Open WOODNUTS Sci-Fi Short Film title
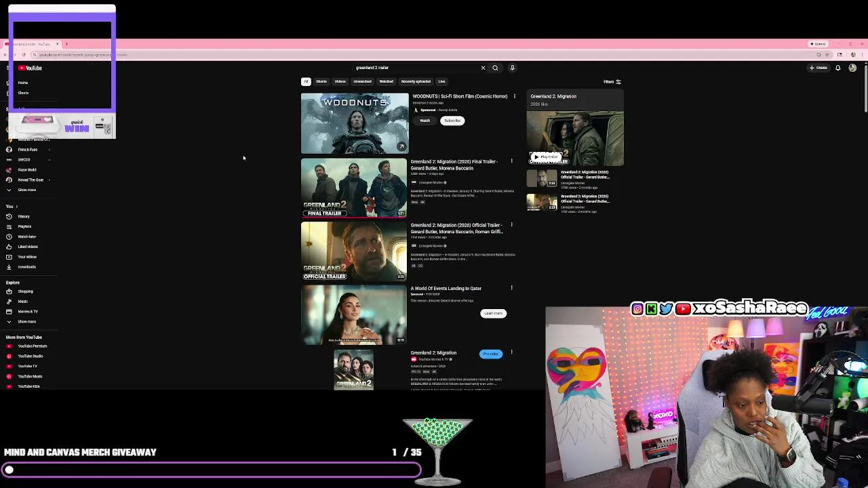 [x=460, y=96]
